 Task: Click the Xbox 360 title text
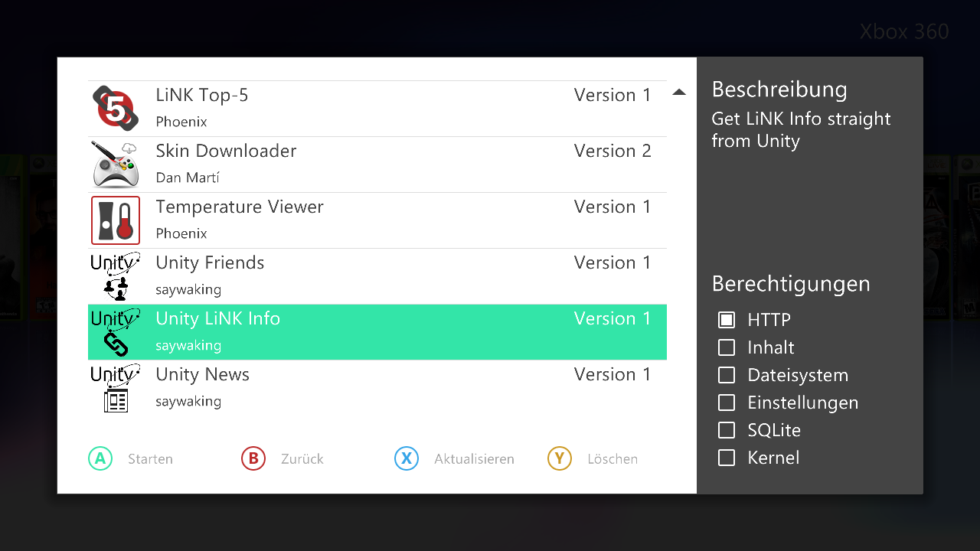[904, 31]
